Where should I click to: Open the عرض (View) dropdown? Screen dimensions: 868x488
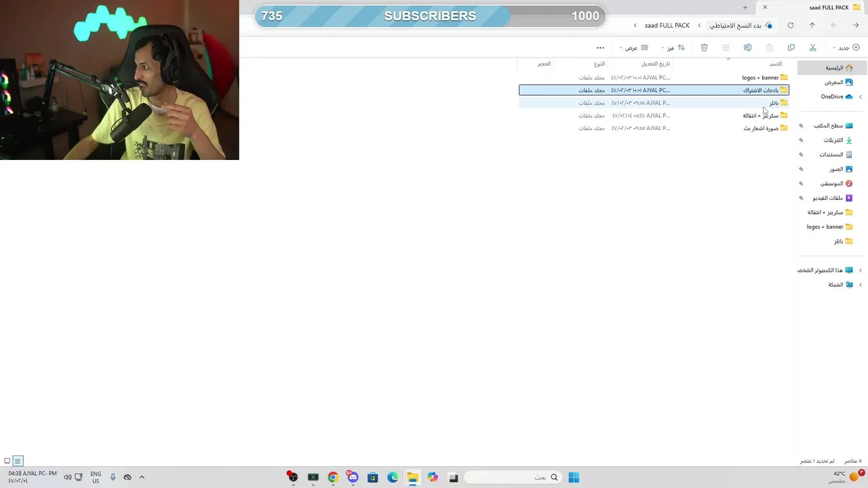coord(634,47)
